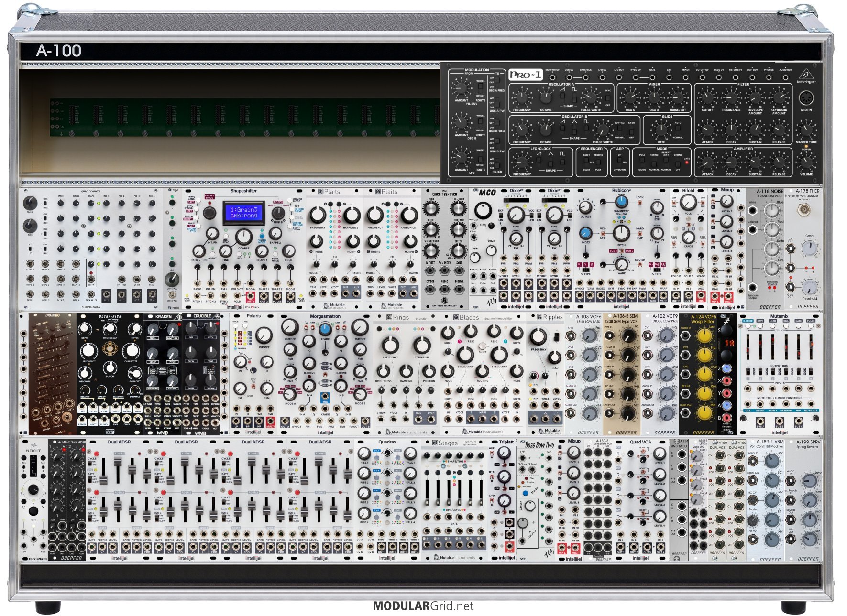Select the Intellijel Triplatt module
Screen dimensions: 847x616
click(502, 500)
